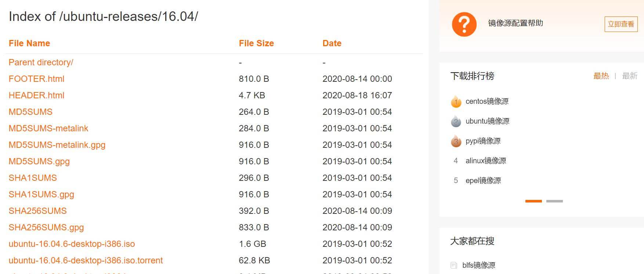Switch ranking to 最新 tab
Image resolution: width=644 pixels, height=274 pixels.
coord(630,76)
